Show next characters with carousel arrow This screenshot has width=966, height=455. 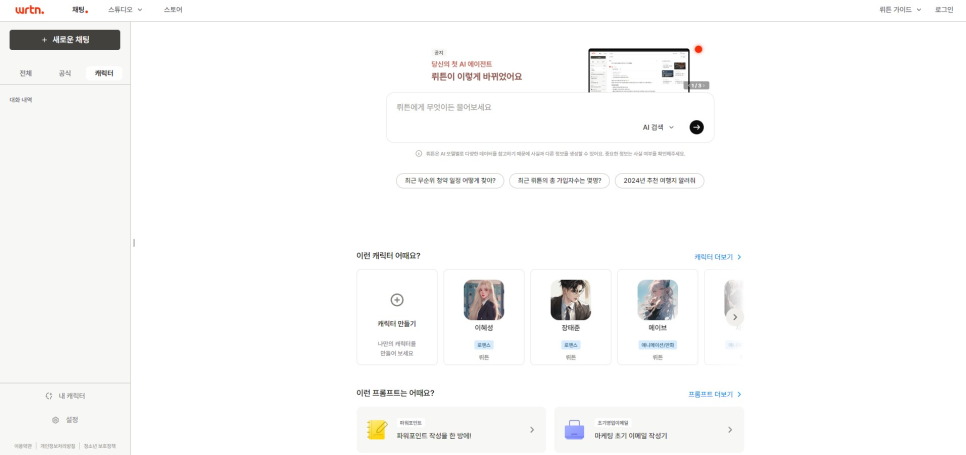pyautogui.click(x=734, y=317)
